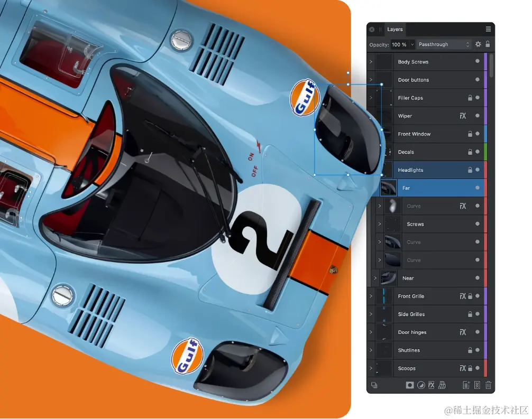Viewport: 532px width, 419px height.
Task: Hide the Far layer
Action: (478, 188)
